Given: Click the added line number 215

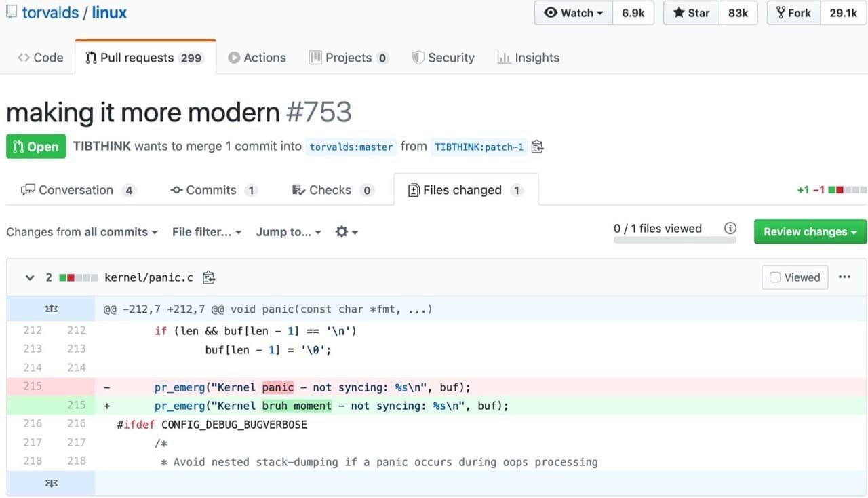Looking at the screenshot, I should tap(76, 405).
